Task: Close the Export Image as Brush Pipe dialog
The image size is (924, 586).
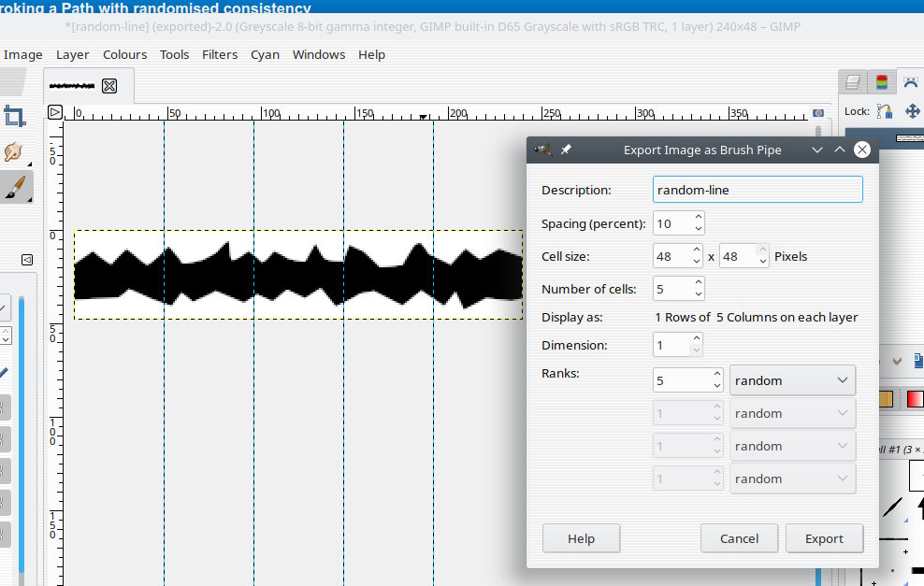Action: click(862, 150)
